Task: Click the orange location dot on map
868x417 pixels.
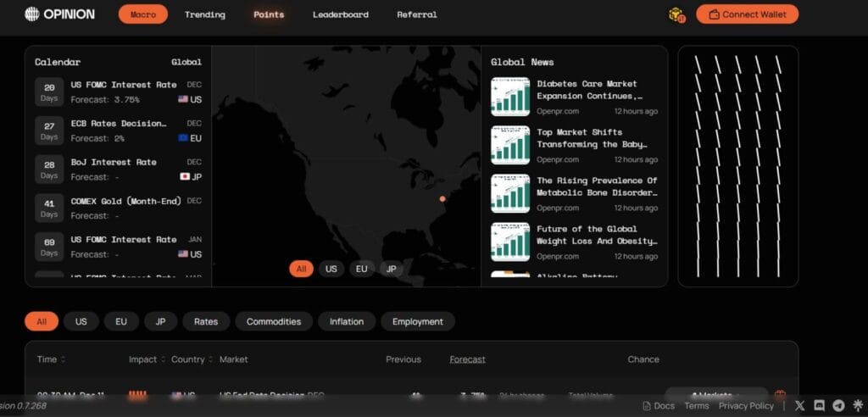Action: 442,199
